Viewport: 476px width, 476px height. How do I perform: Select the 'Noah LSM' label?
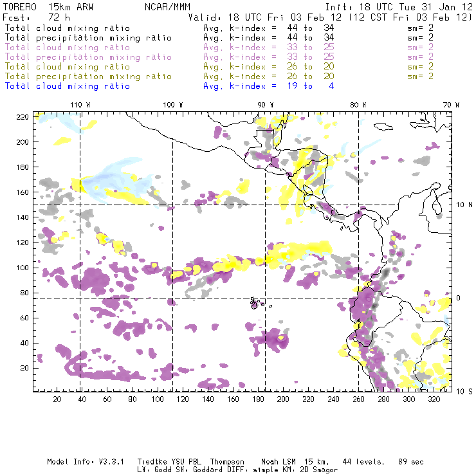pyautogui.click(x=279, y=462)
